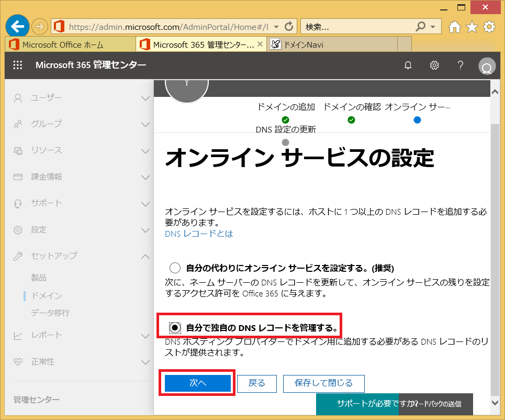Click the search magnifier icon
The height and width of the screenshot is (420, 505).
coord(420,26)
